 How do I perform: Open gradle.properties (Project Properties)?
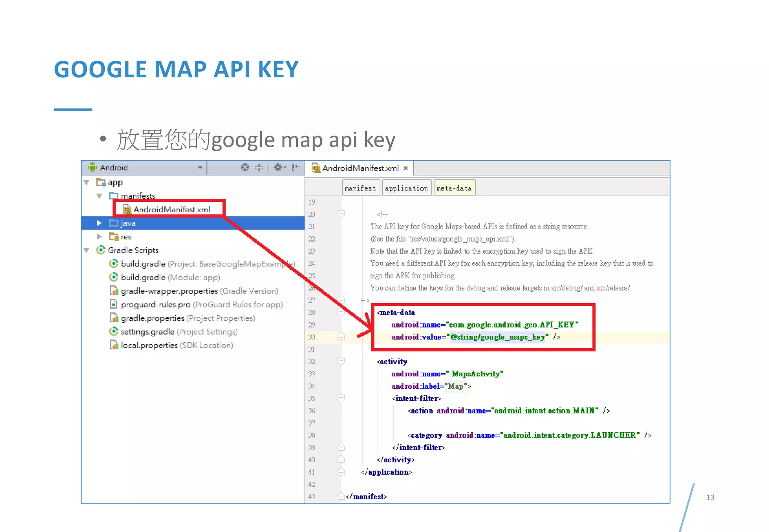(188, 318)
